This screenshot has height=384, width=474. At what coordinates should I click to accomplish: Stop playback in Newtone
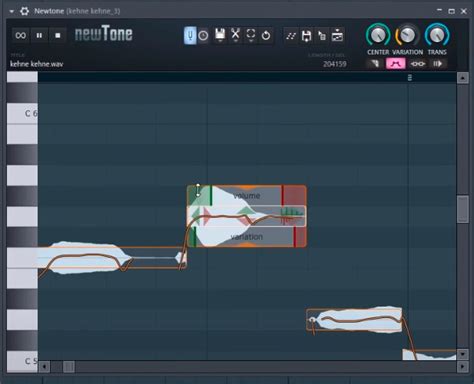[x=58, y=35]
